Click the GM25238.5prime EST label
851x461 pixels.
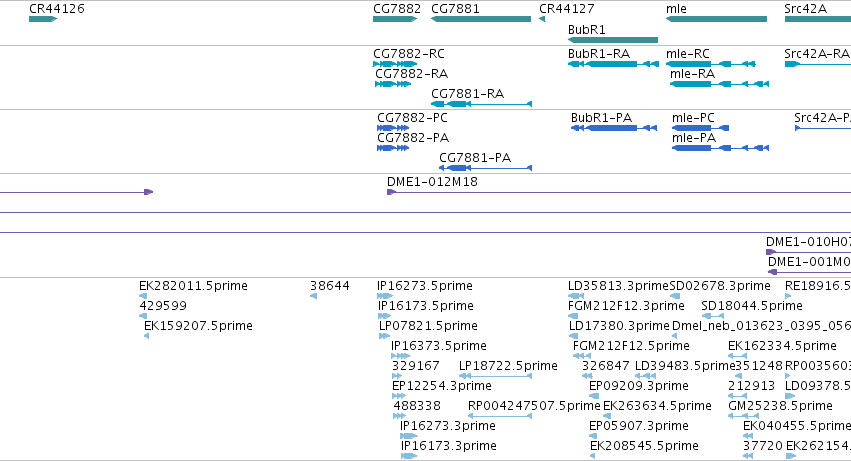[x=780, y=407]
